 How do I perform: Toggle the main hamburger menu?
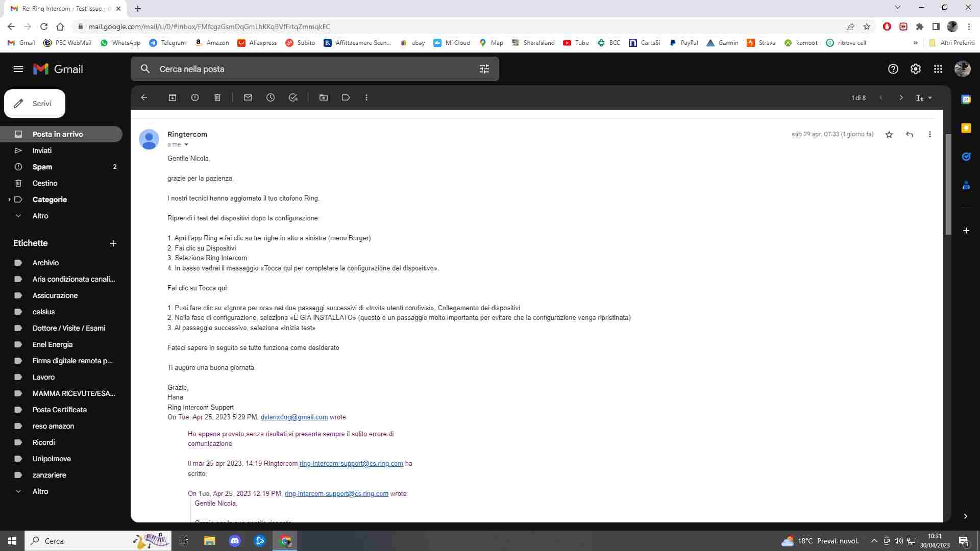18,69
